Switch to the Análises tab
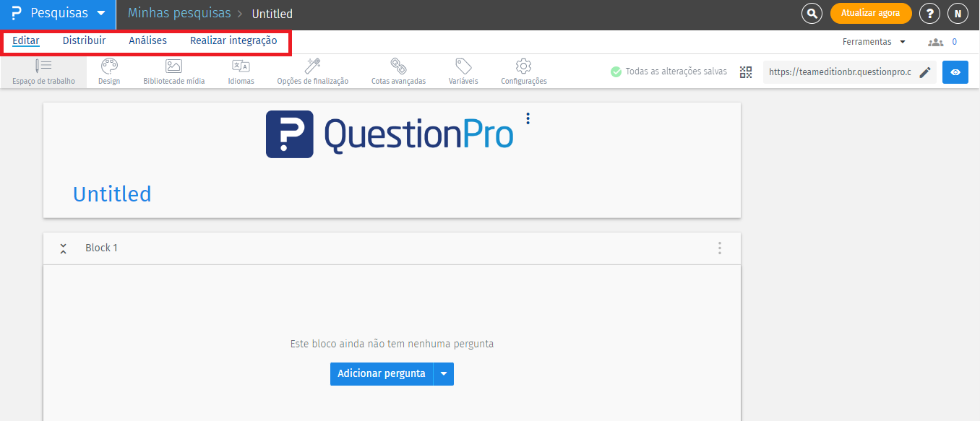Screen dimensions: 980x421 (147, 41)
